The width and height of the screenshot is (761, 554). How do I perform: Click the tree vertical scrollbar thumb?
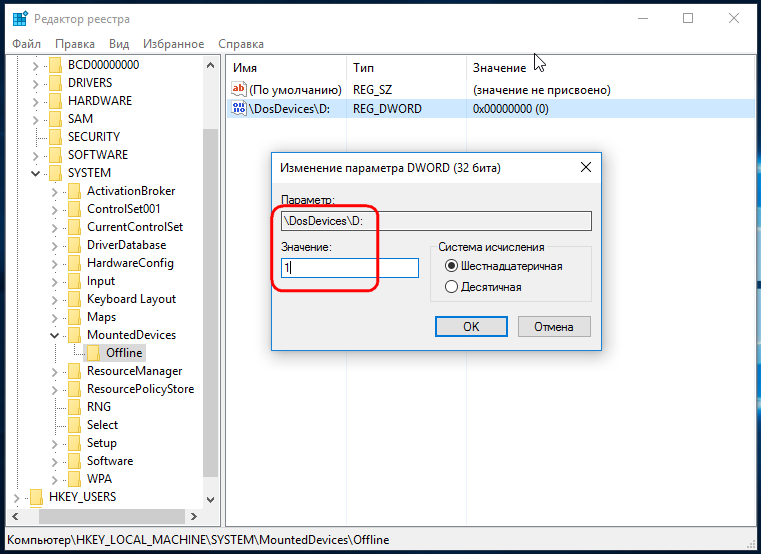click(x=210, y=303)
